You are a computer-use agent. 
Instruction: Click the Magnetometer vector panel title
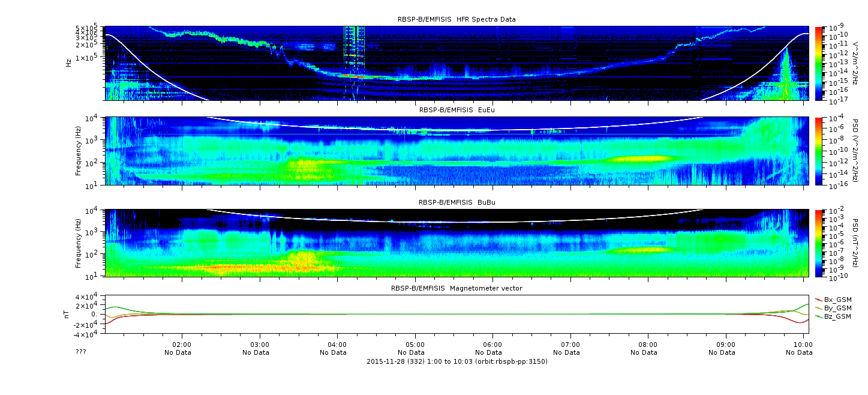[x=456, y=288]
